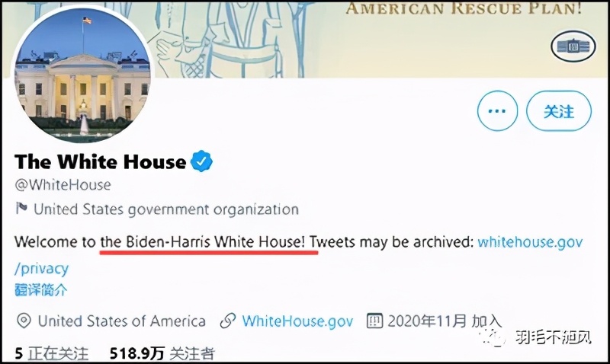This screenshot has width=610, height=364.
Task: Click The White House display name
Action: [x=101, y=161]
